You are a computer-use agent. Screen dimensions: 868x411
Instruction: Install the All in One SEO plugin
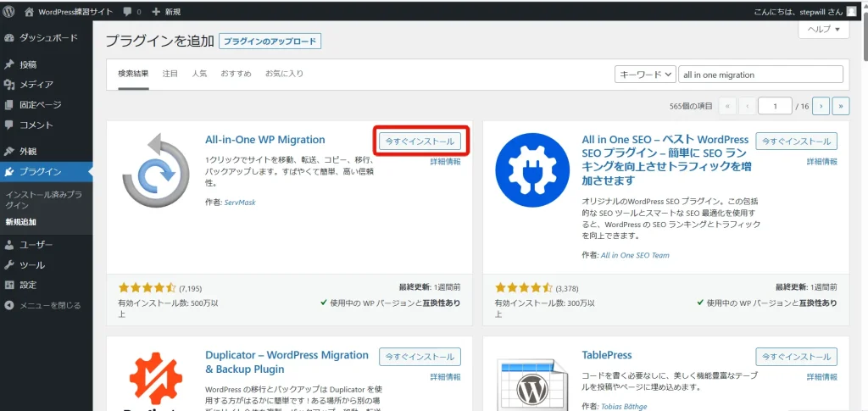coord(797,142)
